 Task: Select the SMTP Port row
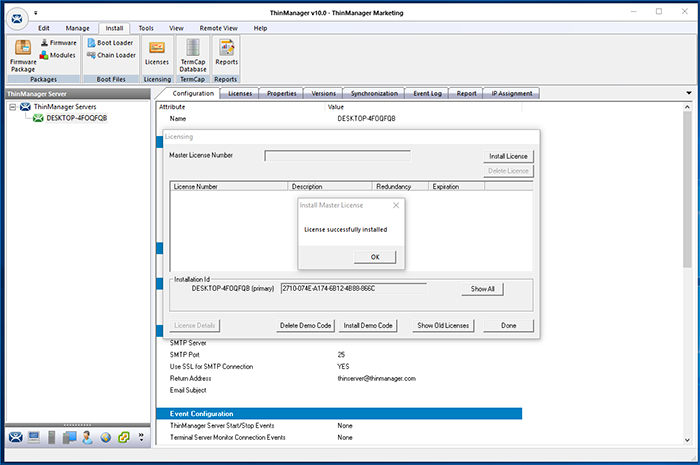coord(339,355)
